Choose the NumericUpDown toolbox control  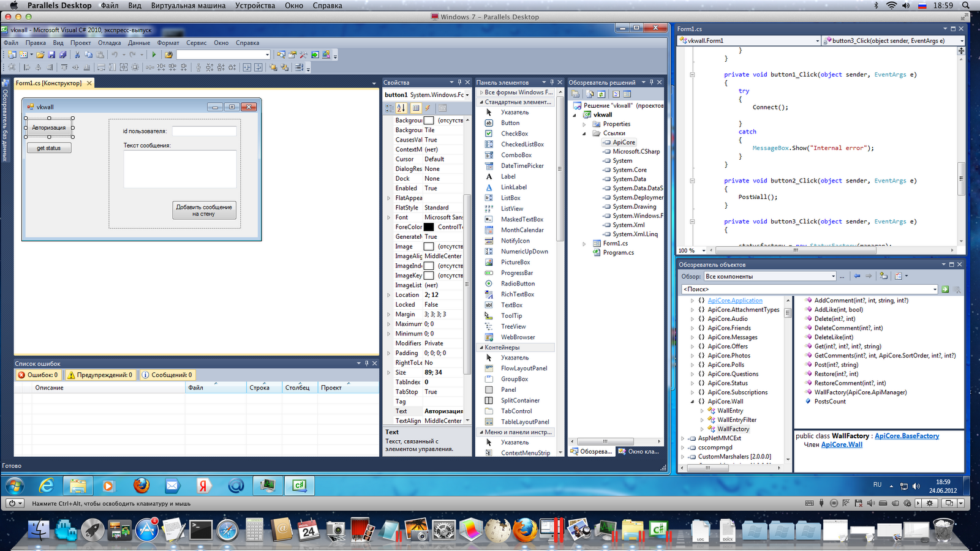tap(524, 252)
